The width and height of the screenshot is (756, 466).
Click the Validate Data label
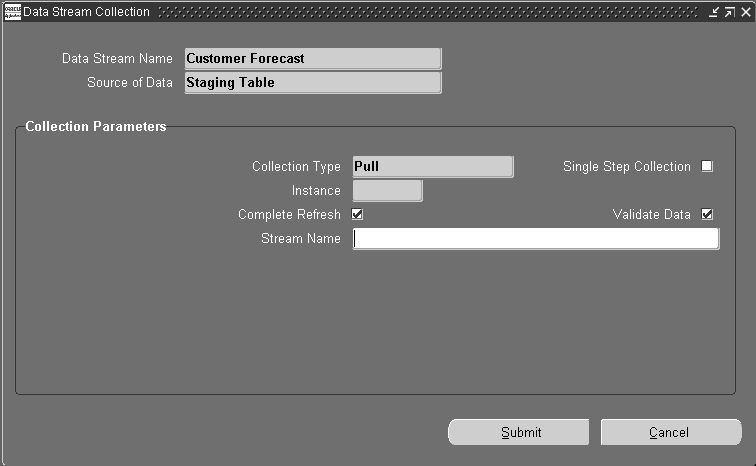[651, 214]
